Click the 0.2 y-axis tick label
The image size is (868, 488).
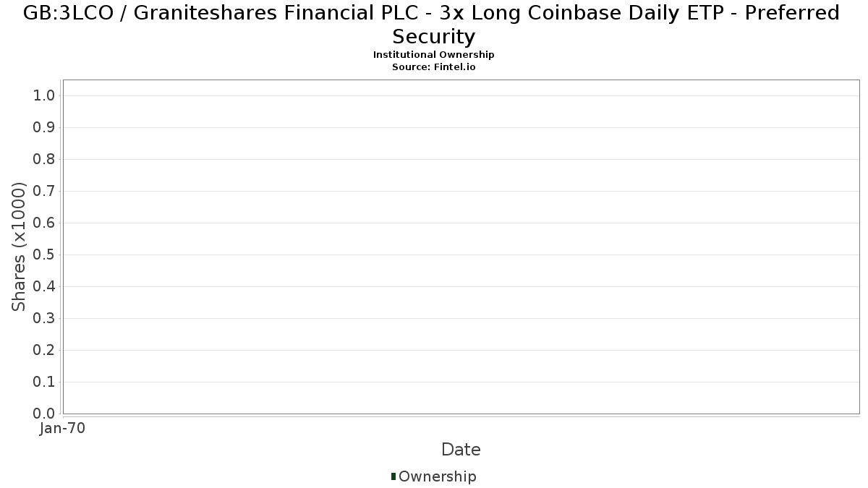44,351
